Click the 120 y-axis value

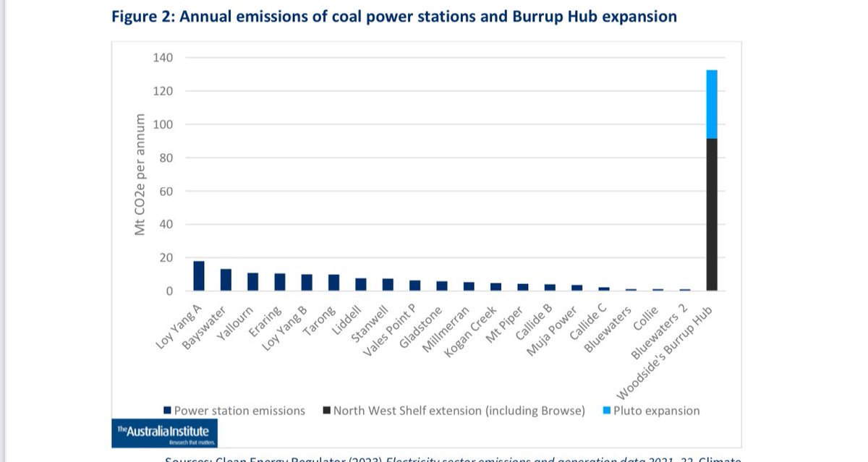coord(163,91)
